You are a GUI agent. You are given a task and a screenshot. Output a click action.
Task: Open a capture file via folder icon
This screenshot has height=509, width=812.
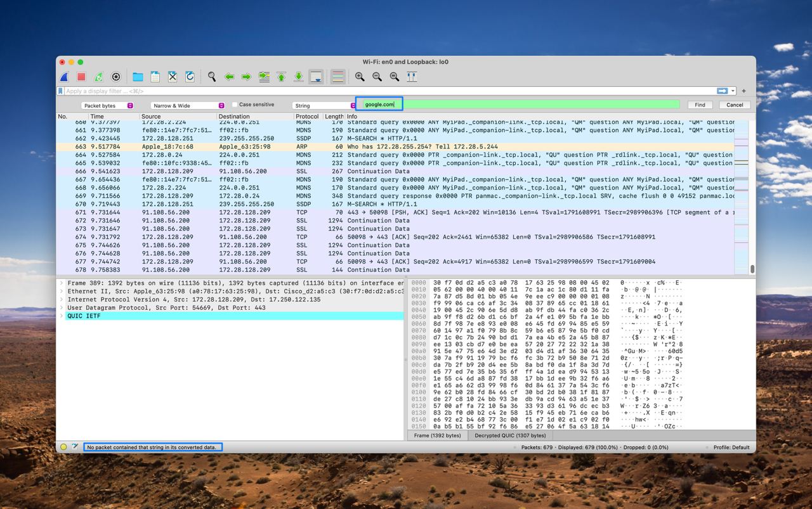point(138,77)
